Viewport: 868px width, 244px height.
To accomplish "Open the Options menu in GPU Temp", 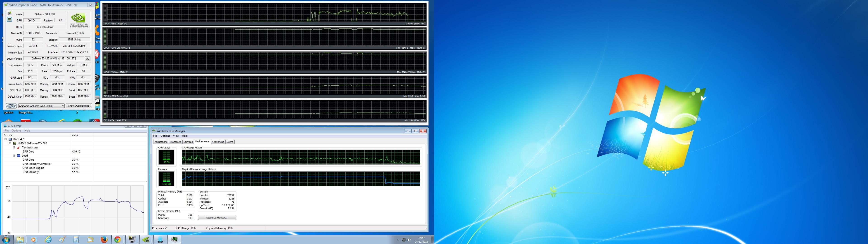I will (17, 131).
